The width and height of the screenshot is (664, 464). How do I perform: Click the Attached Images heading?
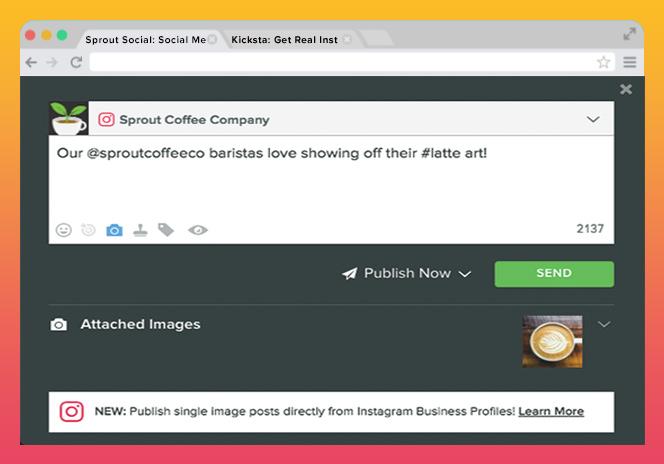[x=140, y=324]
